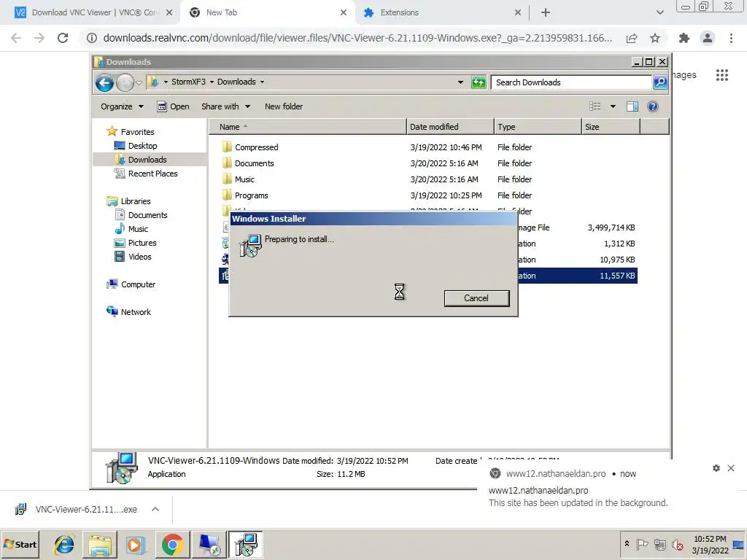Select the Compressed folder
Screen dimensions: 747x560
pos(256,147)
